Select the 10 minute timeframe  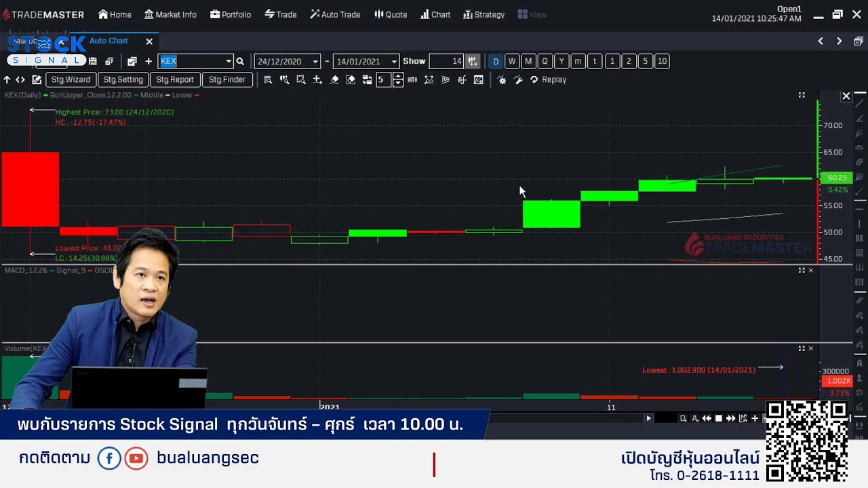coord(662,61)
